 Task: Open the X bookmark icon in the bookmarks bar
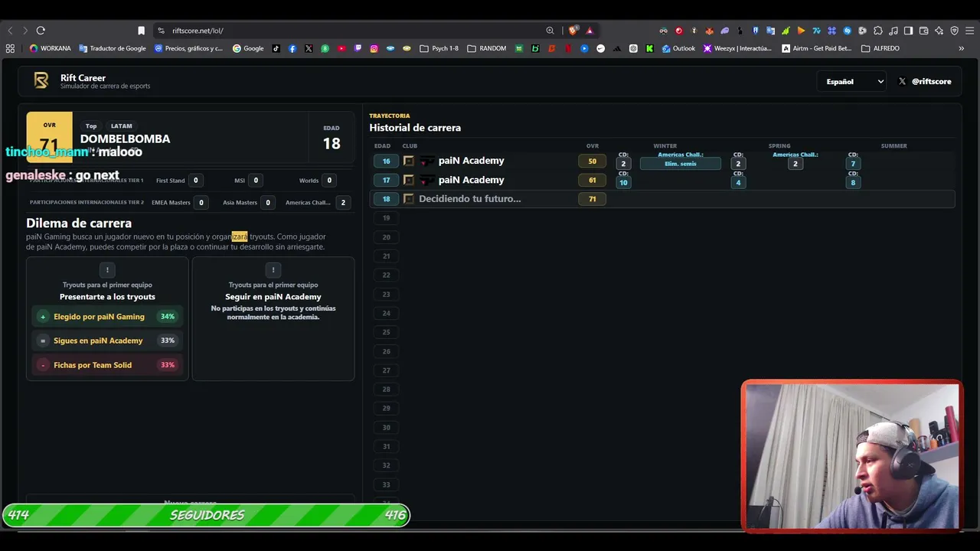(309, 48)
